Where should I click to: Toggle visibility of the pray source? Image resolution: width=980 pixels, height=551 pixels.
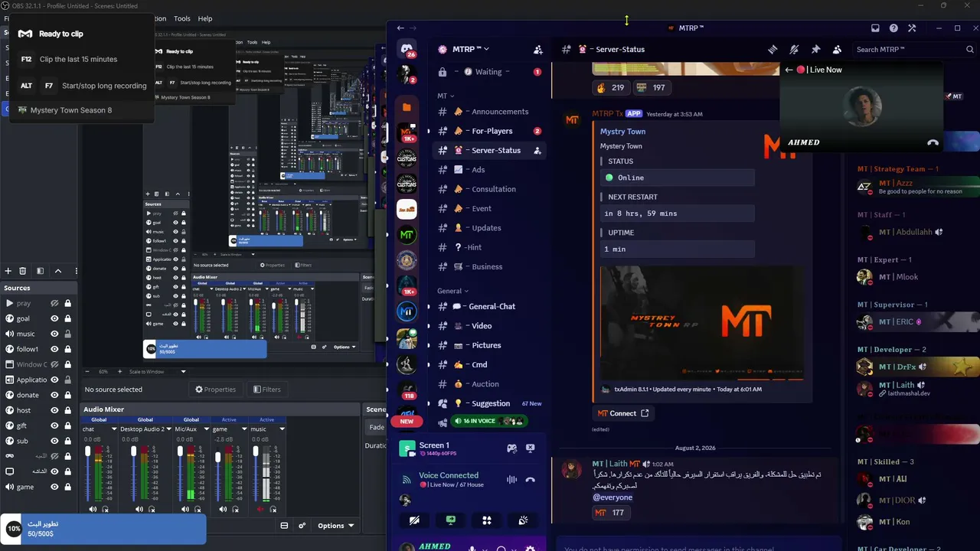(54, 303)
